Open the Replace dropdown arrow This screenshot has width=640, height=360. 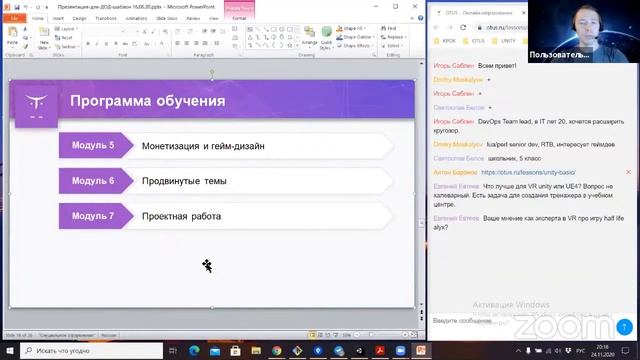[406, 37]
